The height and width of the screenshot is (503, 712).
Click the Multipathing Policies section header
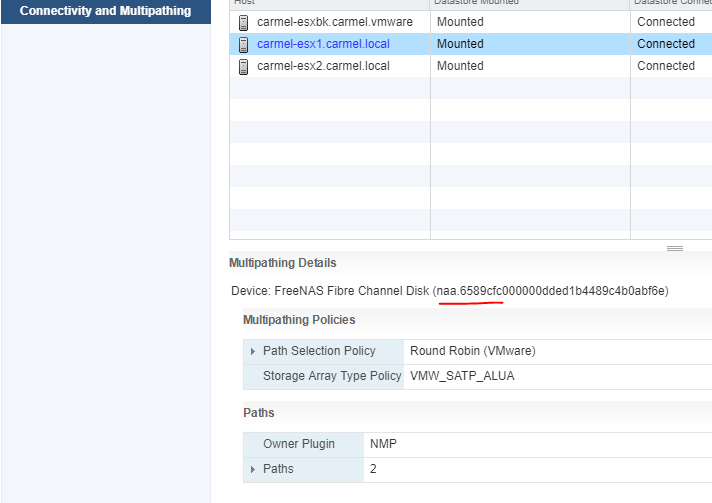[x=299, y=320]
